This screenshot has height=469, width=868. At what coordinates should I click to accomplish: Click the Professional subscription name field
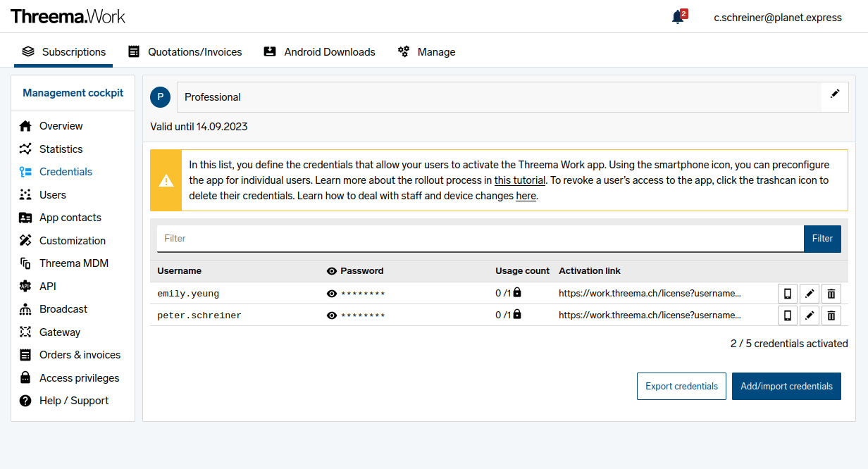[x=499, y=97]
